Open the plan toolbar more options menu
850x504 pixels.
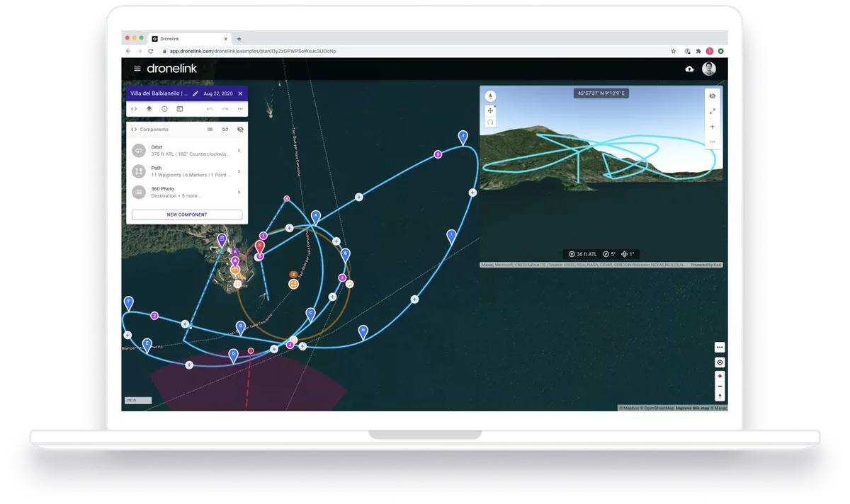click(x=240, y=109)
